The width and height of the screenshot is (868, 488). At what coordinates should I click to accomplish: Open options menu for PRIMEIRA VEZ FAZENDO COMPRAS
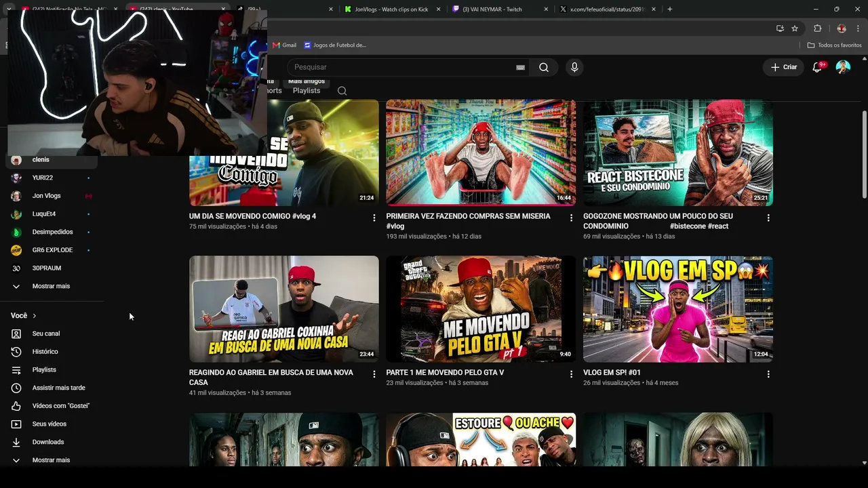(571, 218)
